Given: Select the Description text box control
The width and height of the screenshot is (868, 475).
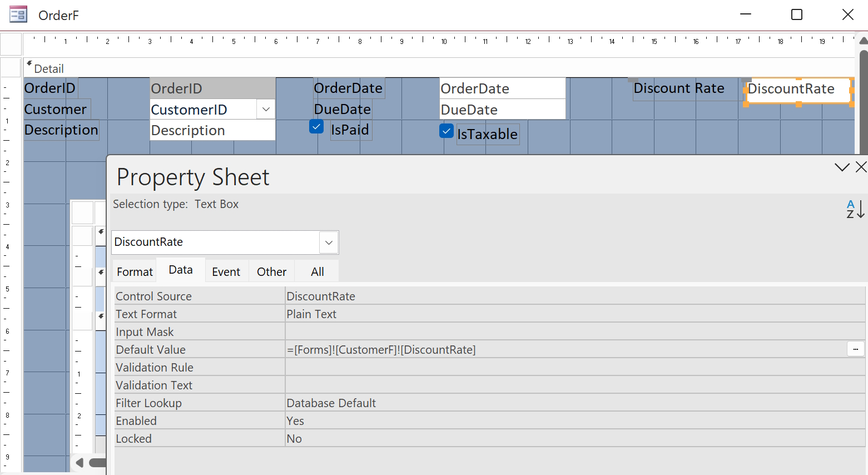Looking at the screenshot, I should pyautogui.click(x=212, y=131).
